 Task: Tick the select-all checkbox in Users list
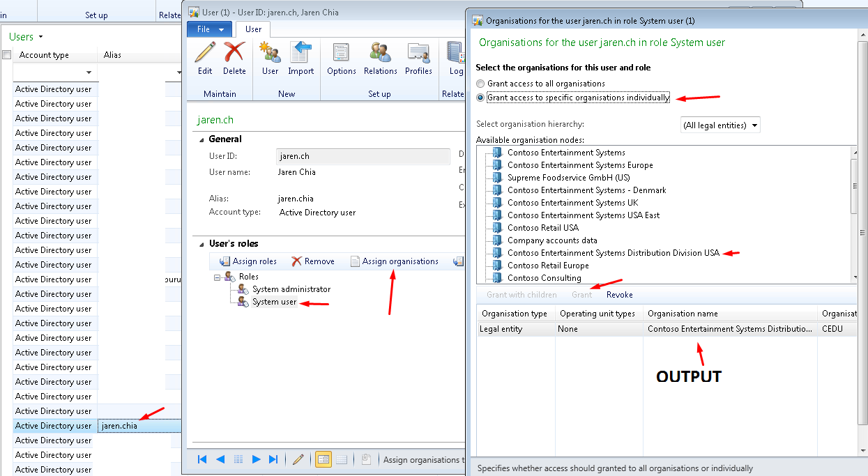(x=6, y=55)
